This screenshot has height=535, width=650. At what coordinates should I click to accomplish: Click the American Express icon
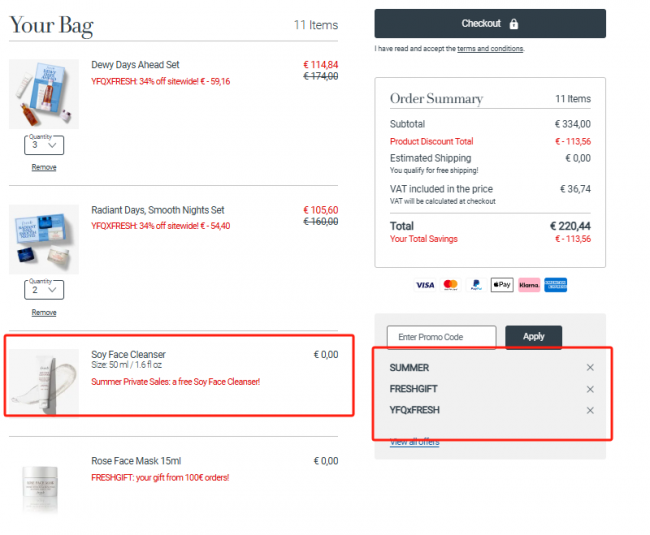click(555, 285)
